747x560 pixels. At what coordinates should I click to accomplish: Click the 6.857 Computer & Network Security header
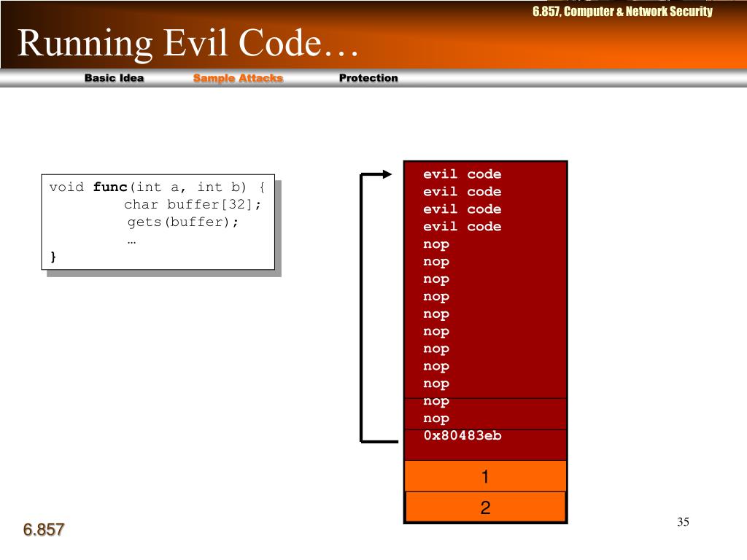coord(622,11)
